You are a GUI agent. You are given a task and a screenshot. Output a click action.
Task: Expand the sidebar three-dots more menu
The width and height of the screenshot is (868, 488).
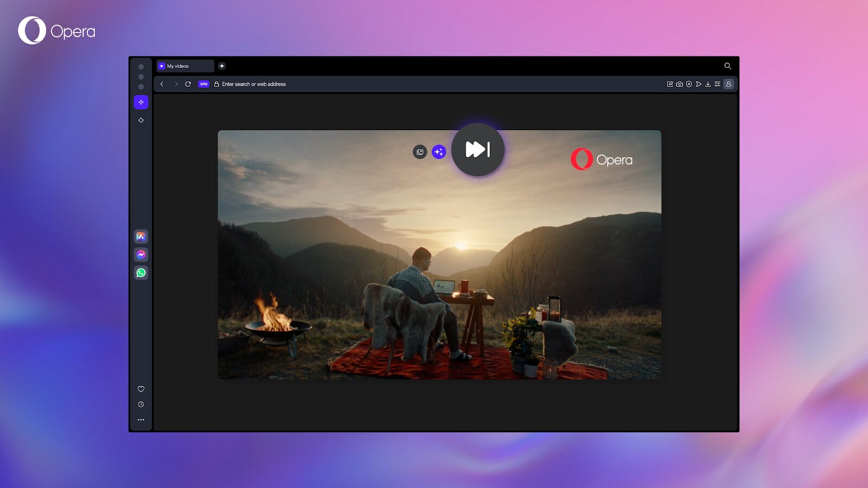(x=141, y=420)
